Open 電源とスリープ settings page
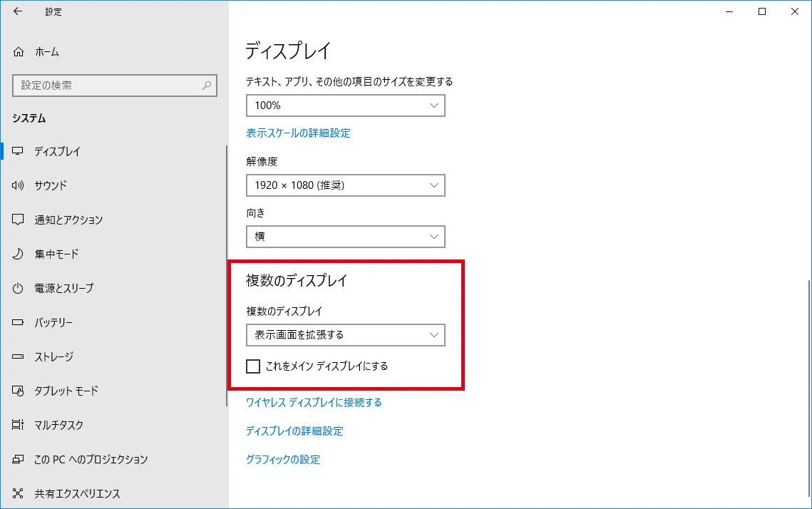812x509 pixels. point(64,288)
